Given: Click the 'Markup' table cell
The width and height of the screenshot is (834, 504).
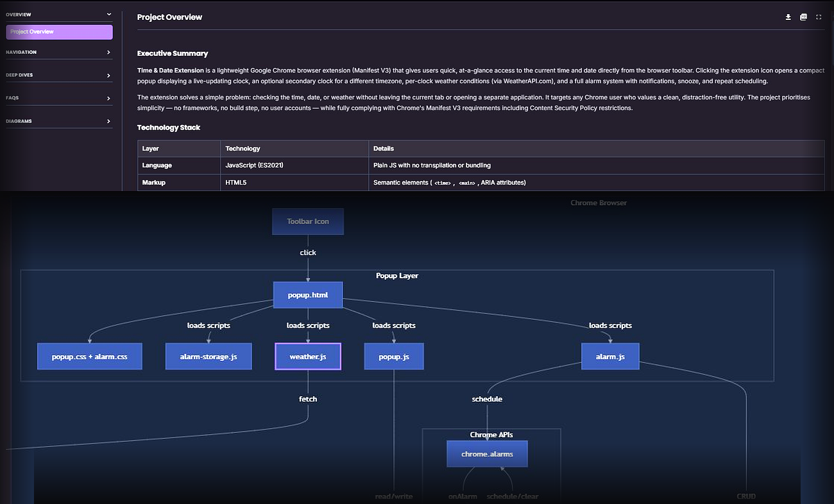Looking at the screenshot, I should 179,183.
